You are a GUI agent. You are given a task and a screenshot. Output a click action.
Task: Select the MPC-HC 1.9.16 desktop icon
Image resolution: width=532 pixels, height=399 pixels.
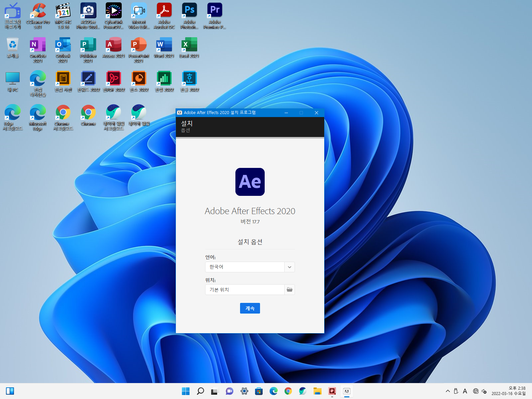pos(63,16)
